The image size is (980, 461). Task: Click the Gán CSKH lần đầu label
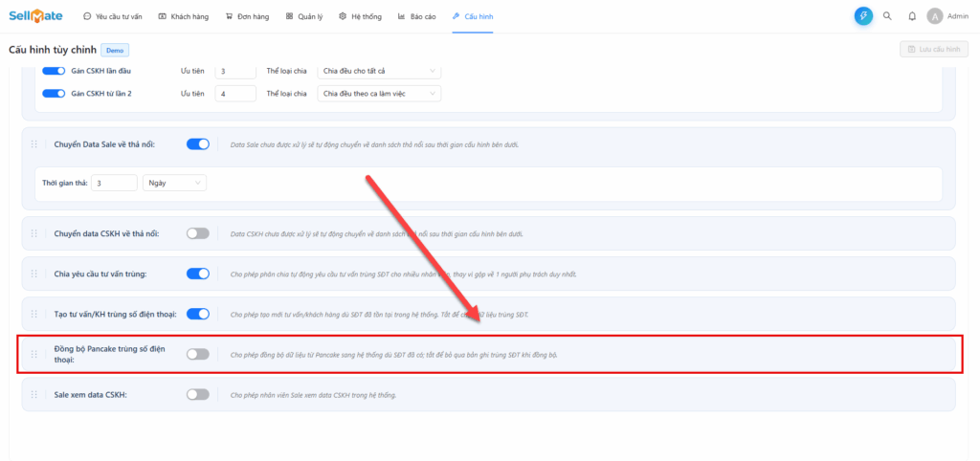[101, 71]
